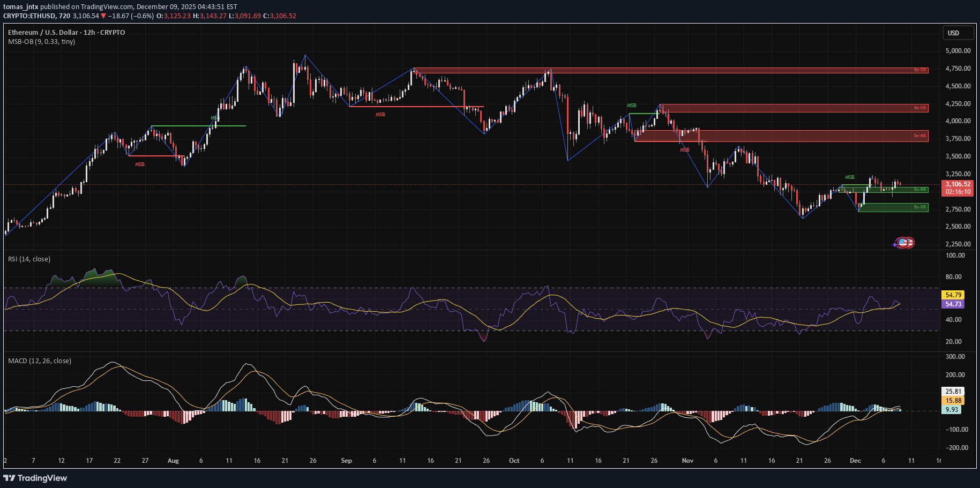Click the Oct label on the time axis
The width and height of the screenshot is (980, 488).
click(x=514, y=461)
